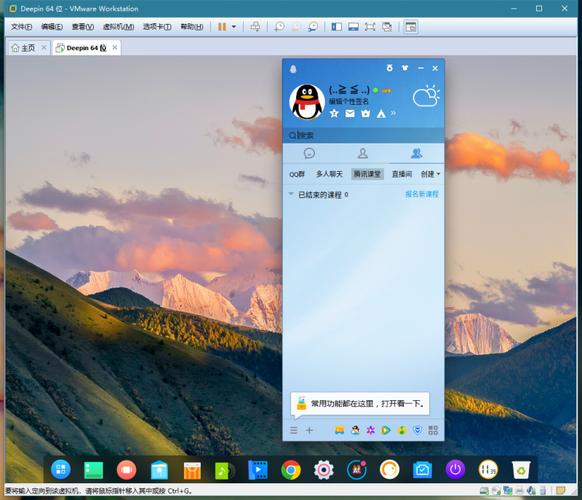
Task: Open the purple power button dock icon
Action: (x=455, y=470)
